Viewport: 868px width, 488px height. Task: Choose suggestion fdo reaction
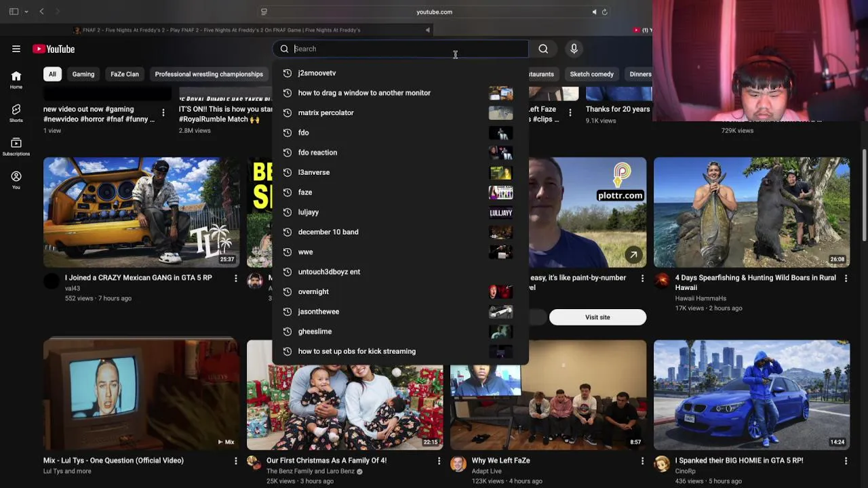point(400,152)
